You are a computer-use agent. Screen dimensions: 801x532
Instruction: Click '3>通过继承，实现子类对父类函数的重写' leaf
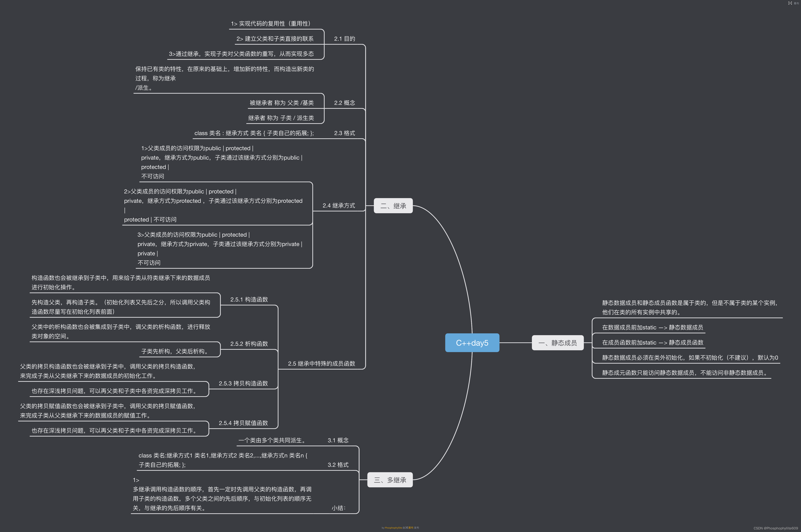click(x=241, y=54)
